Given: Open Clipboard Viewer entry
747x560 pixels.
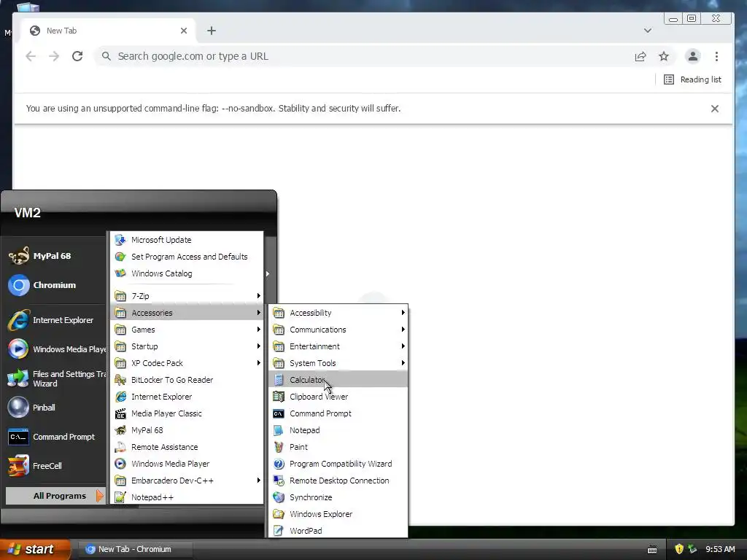Looking at the screenshot, I should pos(338,397).
